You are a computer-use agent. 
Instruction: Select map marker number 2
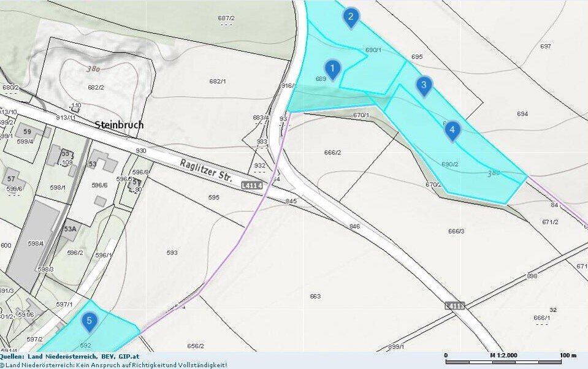coord(351,17)
